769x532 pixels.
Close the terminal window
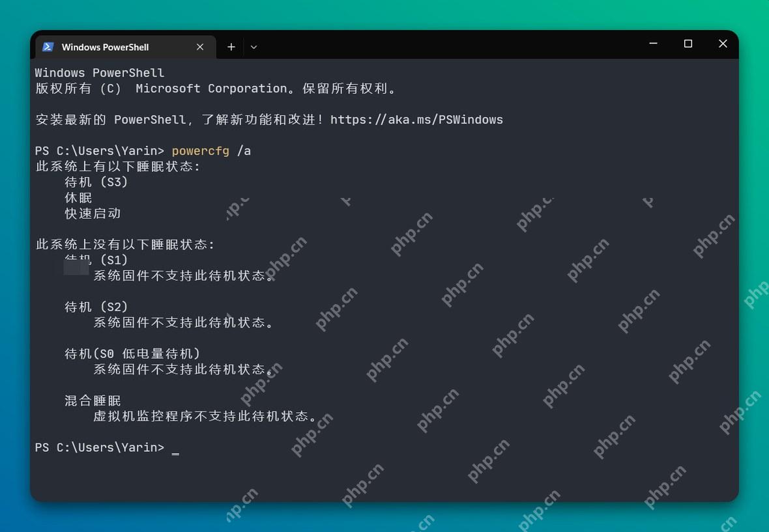[x=723, y=44]
